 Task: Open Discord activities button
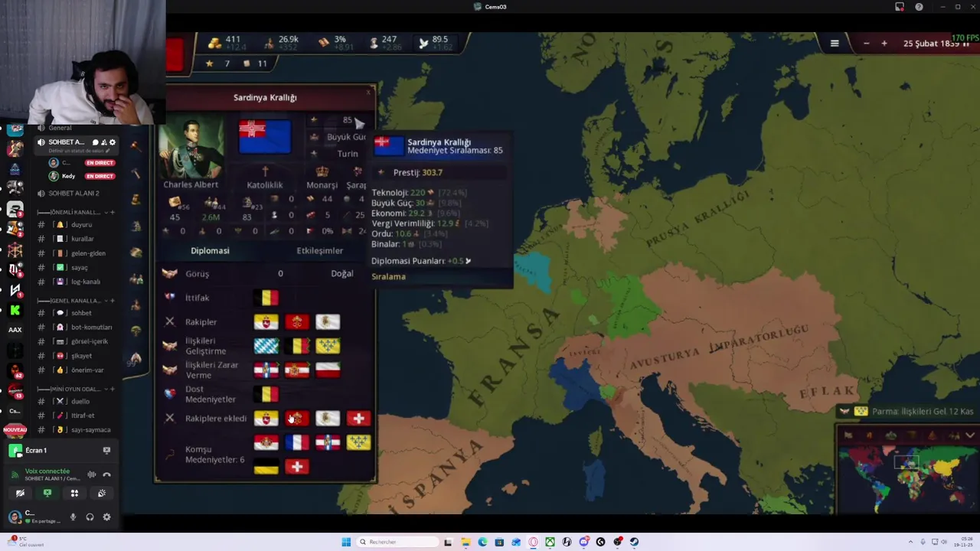74,494
